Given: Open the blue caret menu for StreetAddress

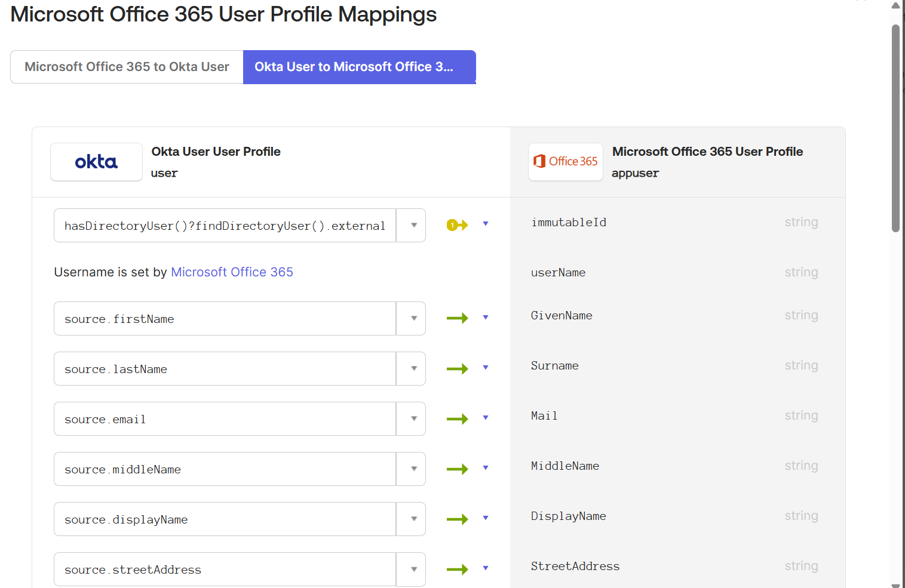Looking at the screenshot, I should (x=486, y=568).
